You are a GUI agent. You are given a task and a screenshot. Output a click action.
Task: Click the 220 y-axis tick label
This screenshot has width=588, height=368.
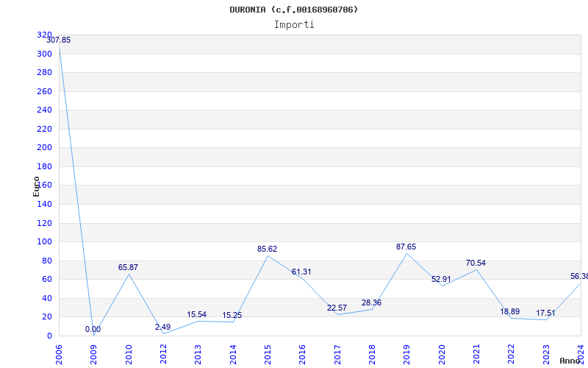pos(44,129)
